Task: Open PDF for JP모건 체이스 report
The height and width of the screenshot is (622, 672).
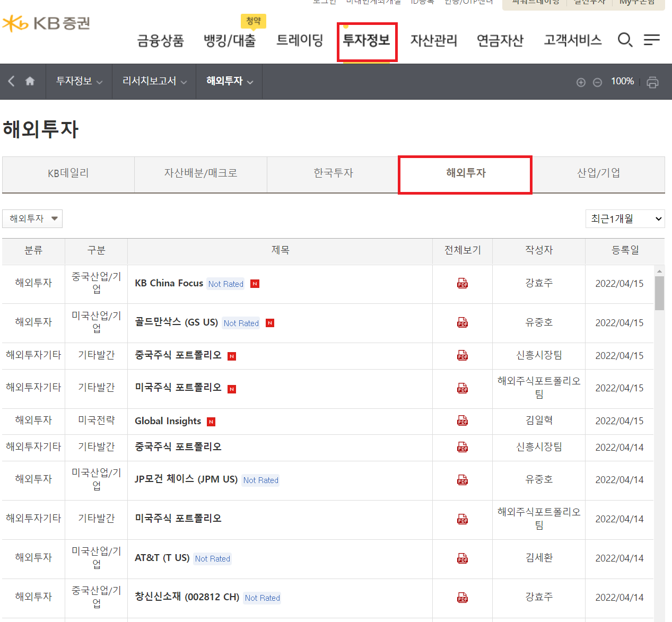Action: pos(462,480)
